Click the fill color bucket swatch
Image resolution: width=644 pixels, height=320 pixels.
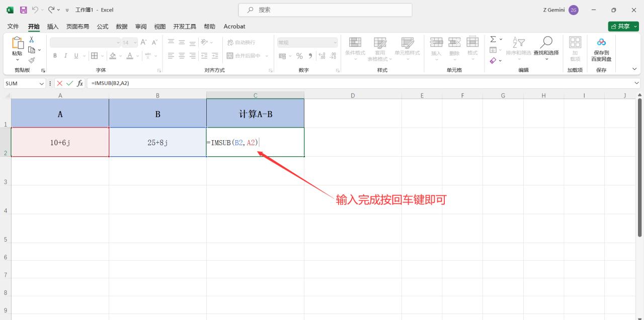tap(113, 56)
